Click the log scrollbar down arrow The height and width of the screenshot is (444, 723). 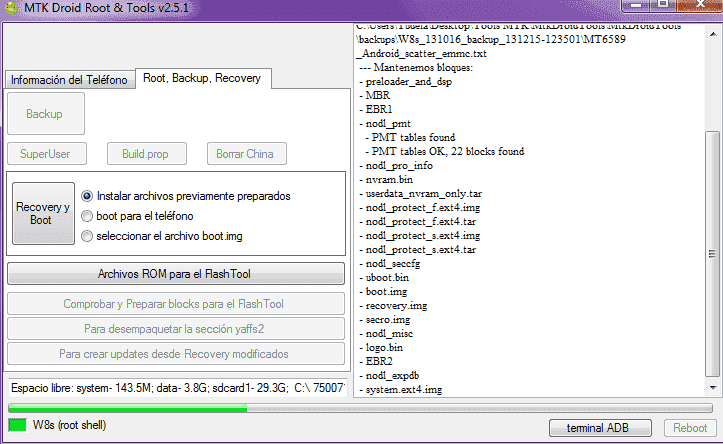(713, 388)
